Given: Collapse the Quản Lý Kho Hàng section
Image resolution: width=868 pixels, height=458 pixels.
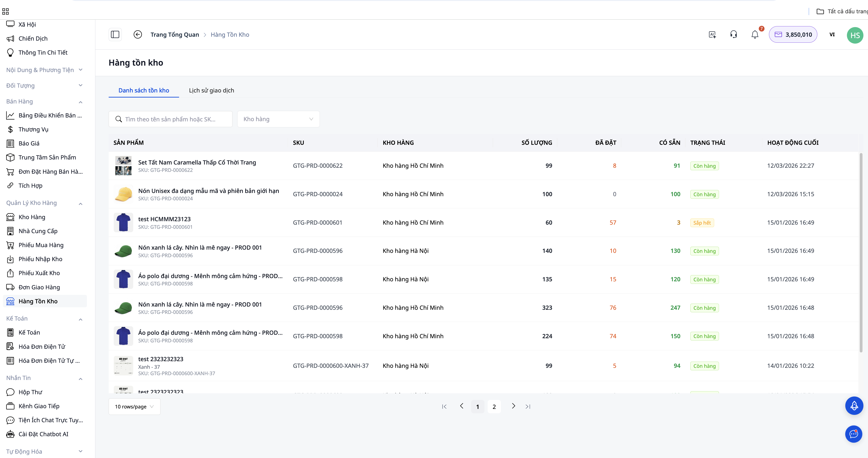Looking at the screenshot, I should [x=80, y=203].
